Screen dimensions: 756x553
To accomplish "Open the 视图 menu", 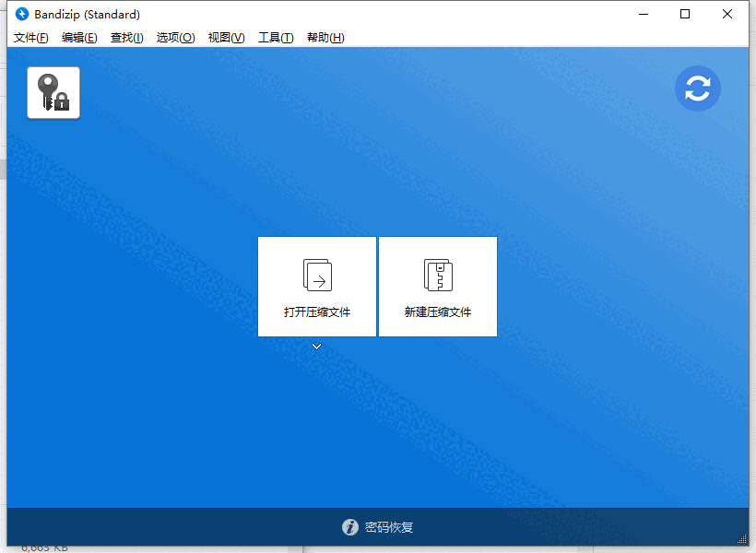I will coord(226,38).
